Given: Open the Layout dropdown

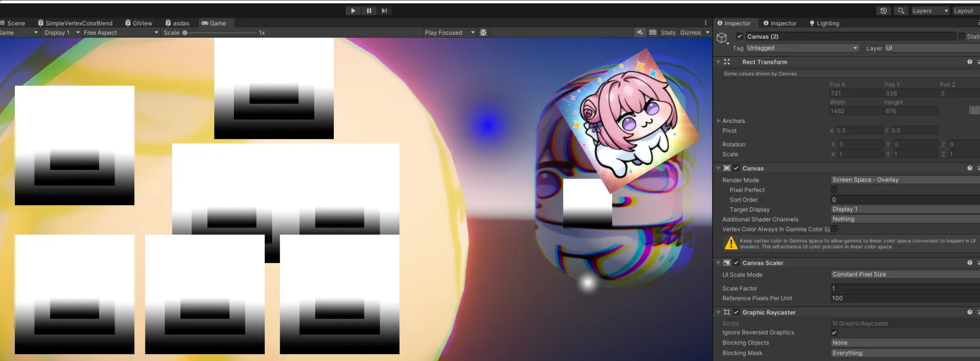Looking at the screenshot, I should click(x=966, y=11).
